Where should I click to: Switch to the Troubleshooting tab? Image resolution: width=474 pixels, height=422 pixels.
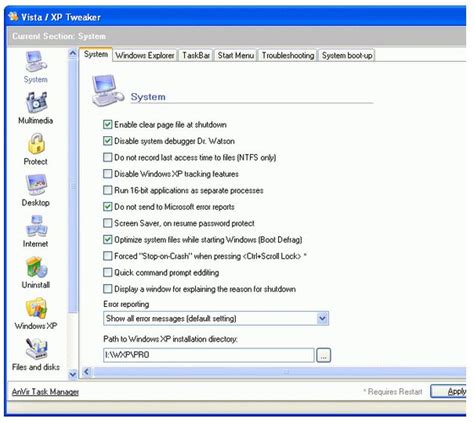pyautogui.click(x=288, y=55)
